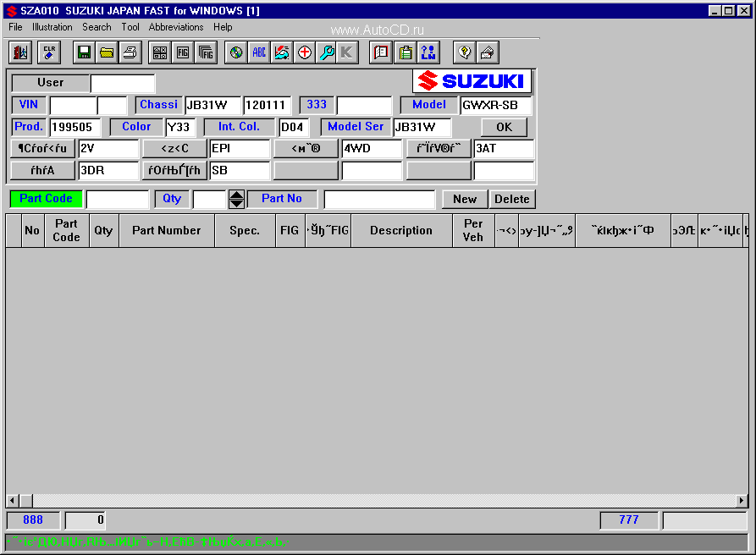Click the gray K toolbar icon
Image resolution: width=756 pixels, height=555 pixels.
pos(348,52)
